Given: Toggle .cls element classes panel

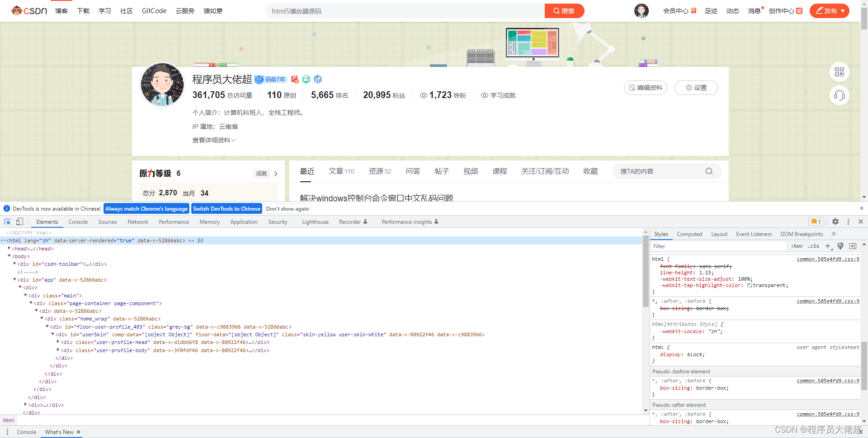Looking at the screenshot, I should [814, 246].
